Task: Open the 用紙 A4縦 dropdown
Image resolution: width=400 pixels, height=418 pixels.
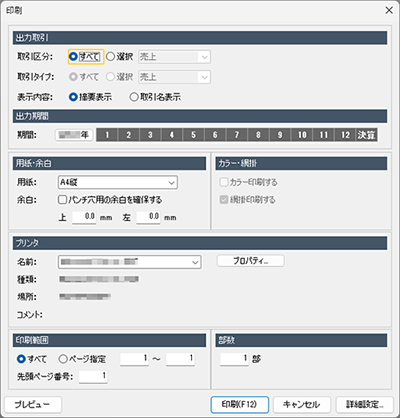Action: click(118, 182)
